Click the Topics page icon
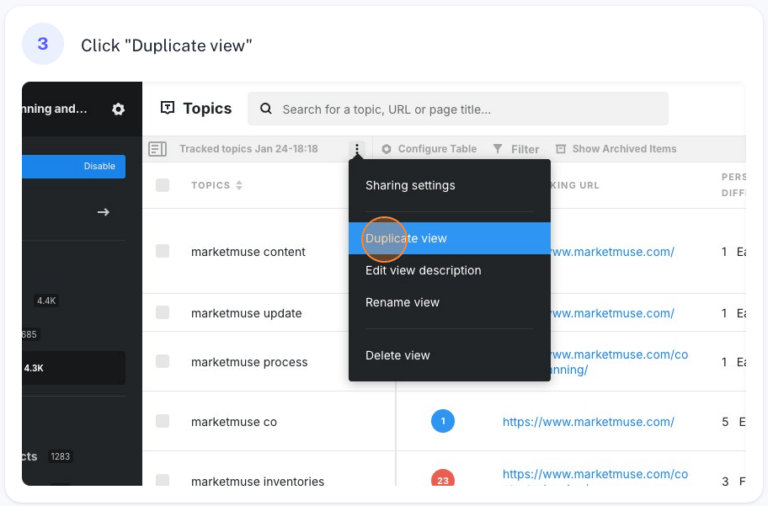This screenshot has width=768, height=506. [x=168, y=108]
